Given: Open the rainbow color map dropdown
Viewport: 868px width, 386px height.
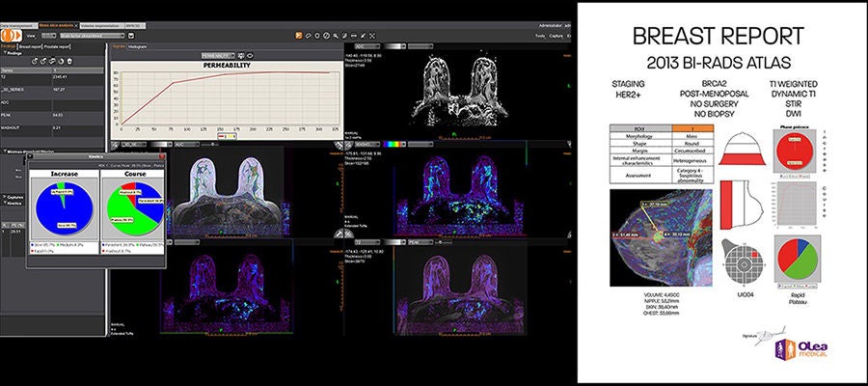Looking at the screenshot, I should [394, 144].
